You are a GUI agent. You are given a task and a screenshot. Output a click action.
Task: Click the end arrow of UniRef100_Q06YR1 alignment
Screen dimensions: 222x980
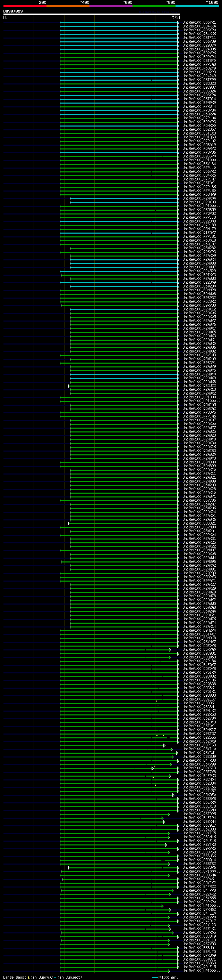(178, 23)
